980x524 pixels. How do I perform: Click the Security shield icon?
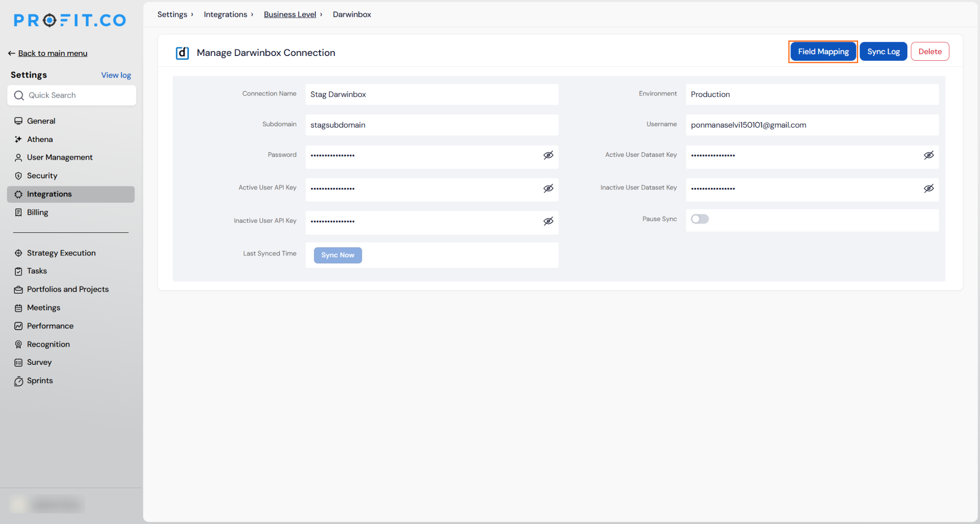pos(18,175)
